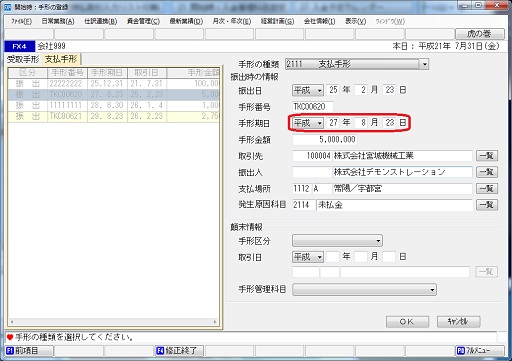This screenshot has height=361, width=512.
Task: Open the 仕訳連携(B) menu
Action: [x=101, y=21]
